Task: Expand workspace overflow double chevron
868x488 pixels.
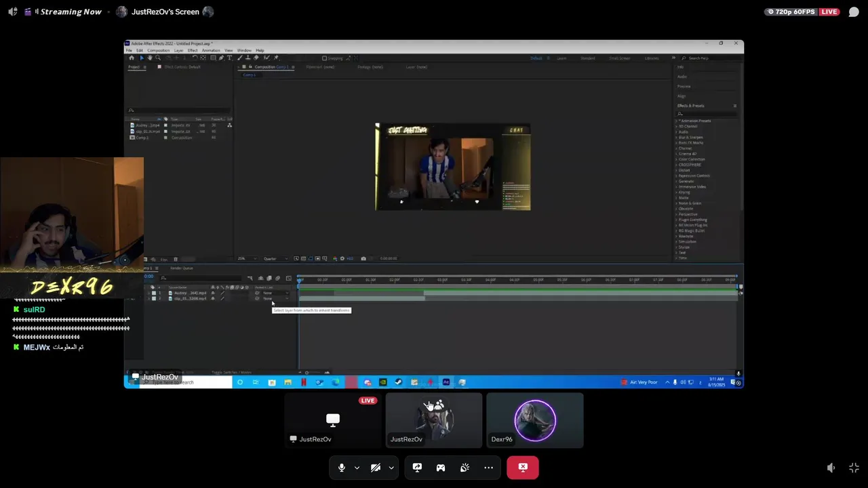Action: (x=673, y=58)
